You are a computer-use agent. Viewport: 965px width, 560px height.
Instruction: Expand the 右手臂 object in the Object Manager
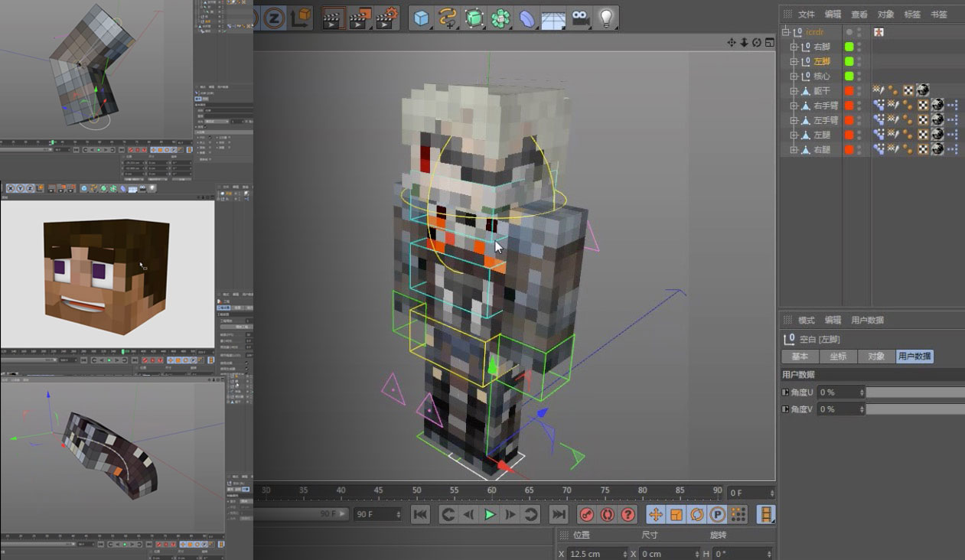[794, 105]
